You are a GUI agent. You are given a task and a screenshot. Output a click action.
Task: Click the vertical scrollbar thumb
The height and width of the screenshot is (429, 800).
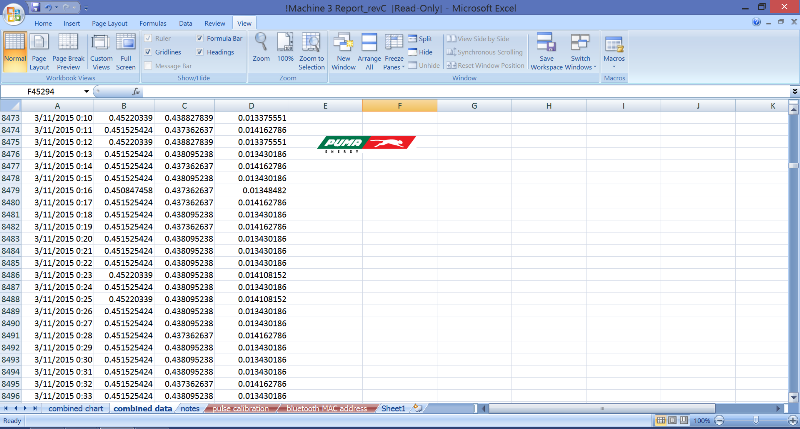[x=793, y=165]
